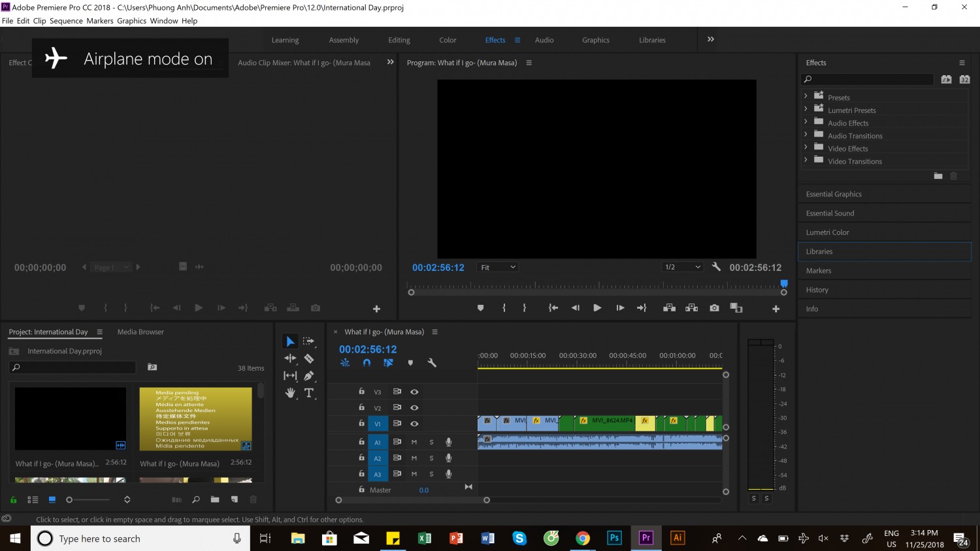Open timeline display settings wrench
The image size is (980, 551).
click(x=432, y=363)
